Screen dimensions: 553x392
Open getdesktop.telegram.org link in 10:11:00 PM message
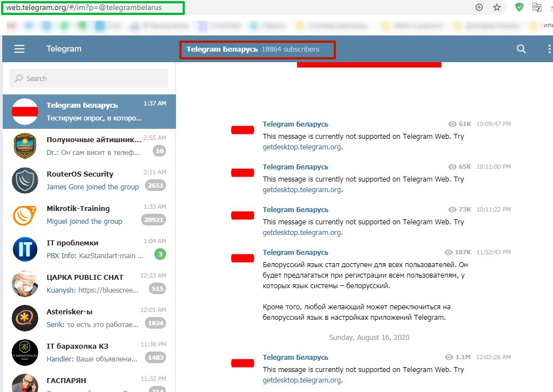pos(302,189)
